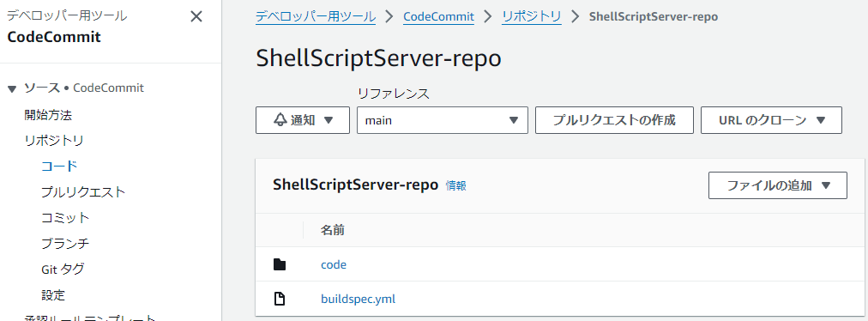Screen dimensions: 868x321
Task: Open the code folder link
Action: [x=334, y=264]
